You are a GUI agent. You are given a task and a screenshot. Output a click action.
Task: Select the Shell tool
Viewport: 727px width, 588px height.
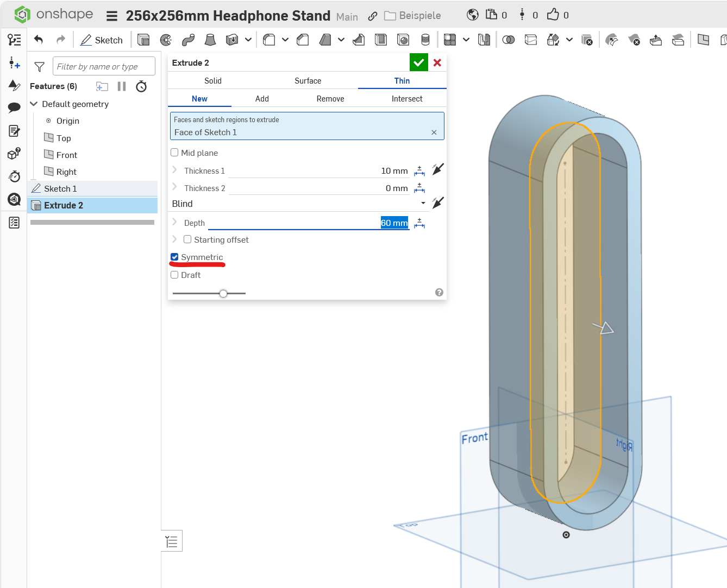pos(381,40)
